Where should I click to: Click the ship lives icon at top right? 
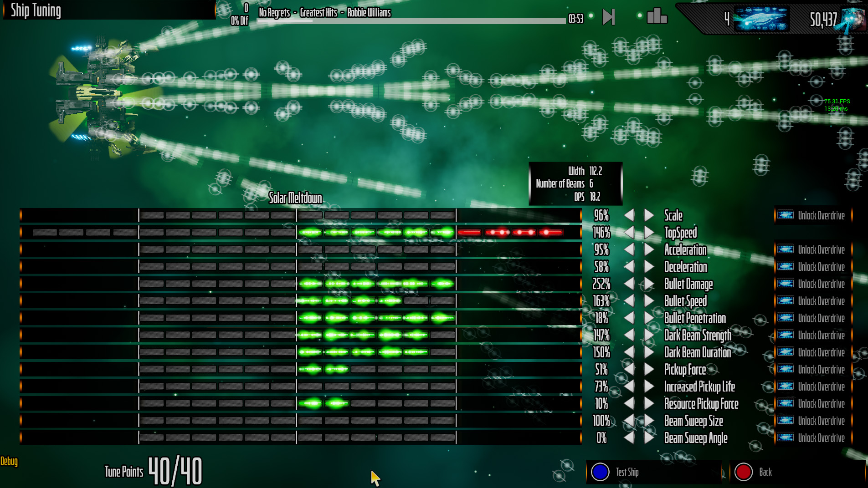(x=761, y=19)
